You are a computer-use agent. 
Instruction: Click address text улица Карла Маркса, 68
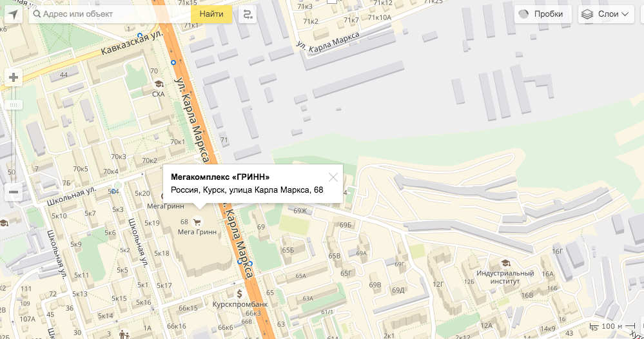click(x=276, y=190)
